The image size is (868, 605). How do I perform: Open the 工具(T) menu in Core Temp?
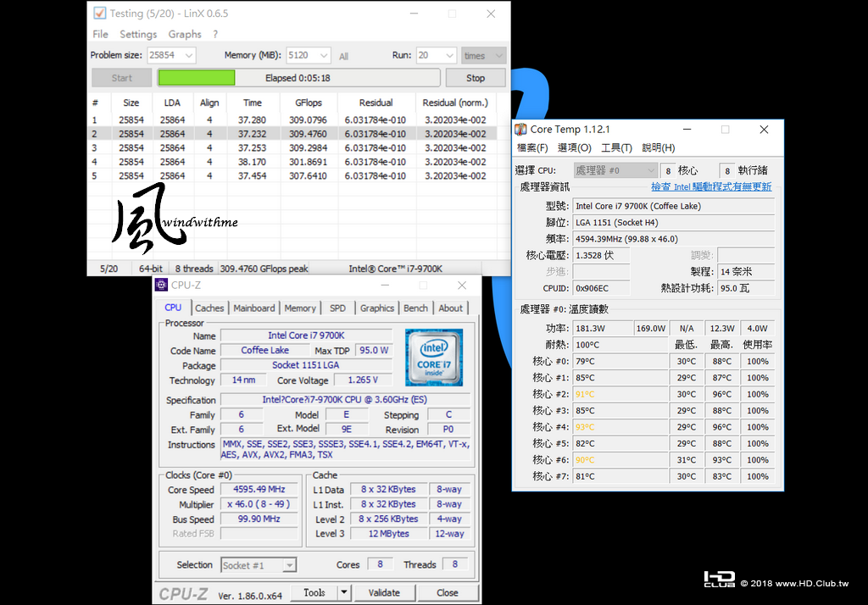(617, 147)
